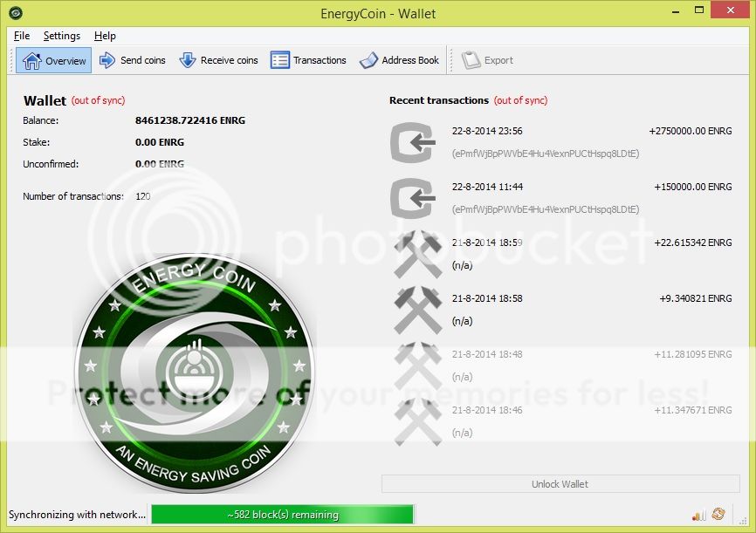Click the Energy Coin logo image
The height and width of the screenshot is (533, 756).
[x=195, y=372]
